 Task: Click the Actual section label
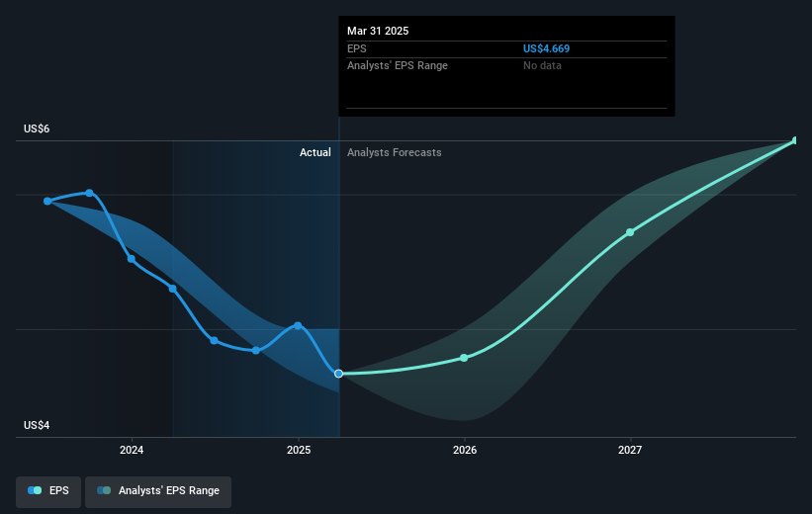tap(316, 152)
